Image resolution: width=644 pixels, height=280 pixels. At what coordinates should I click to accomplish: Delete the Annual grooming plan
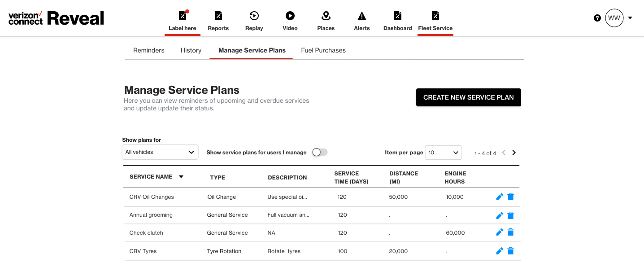tap(510, 215)
